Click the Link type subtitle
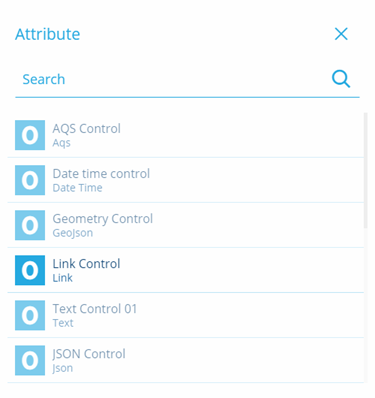The image size is (375, 398). click(62, 278)
